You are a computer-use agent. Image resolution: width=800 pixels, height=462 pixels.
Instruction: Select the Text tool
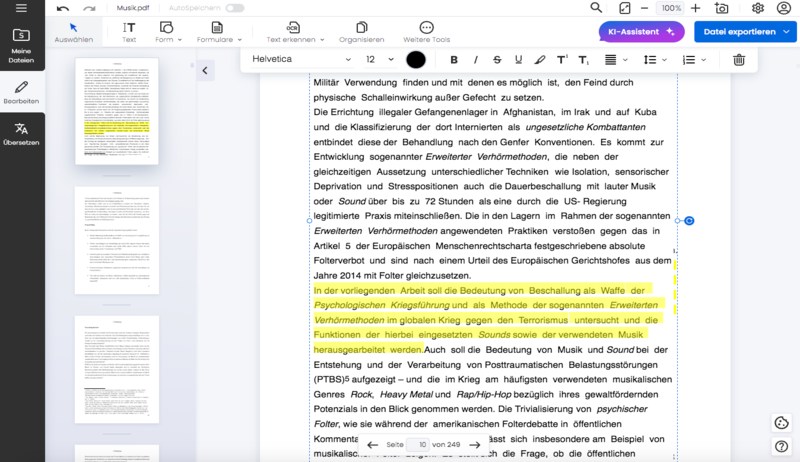pos(129,32)
